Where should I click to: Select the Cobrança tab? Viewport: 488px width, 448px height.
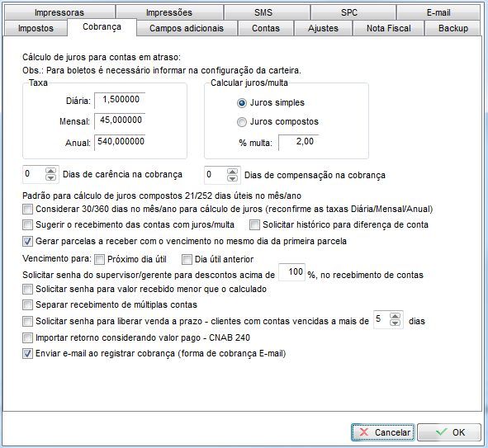click(102, 27)
